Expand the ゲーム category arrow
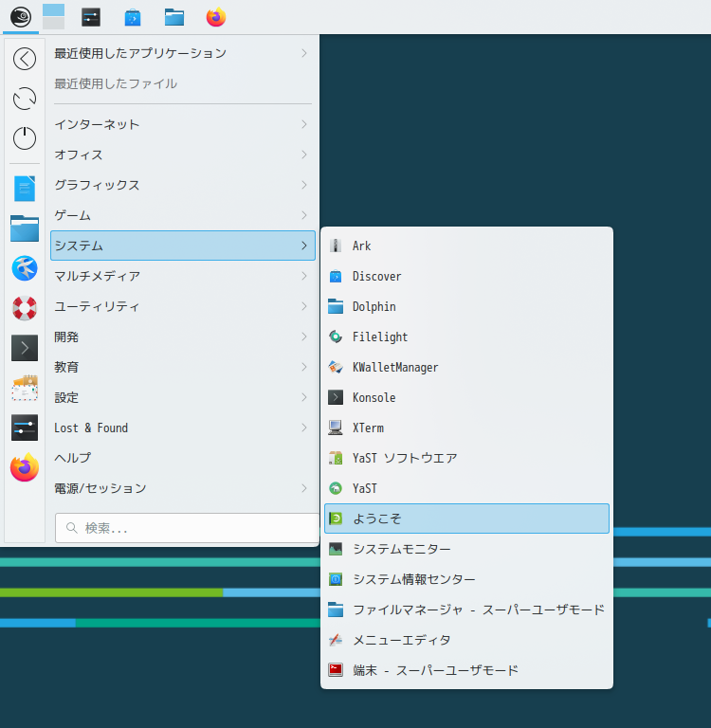Screen dimensions: 711x728 pos(304,215)
